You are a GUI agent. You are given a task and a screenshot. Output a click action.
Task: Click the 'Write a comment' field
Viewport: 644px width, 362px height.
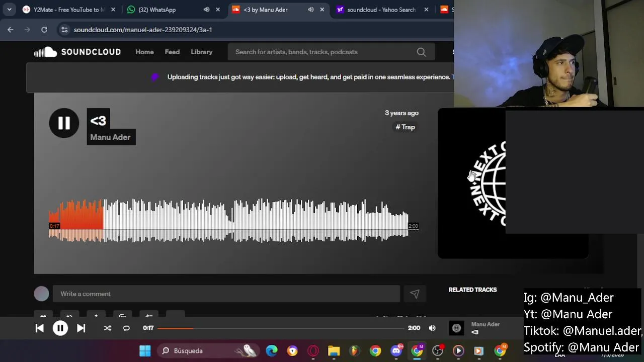[x=226, y=294]
